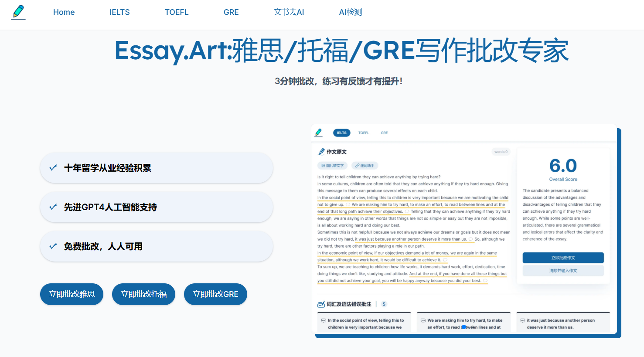Click checkmark icon beside 免费批改，人人可用
The height and width of the screenshot is (357, 644).
(53, 246)
